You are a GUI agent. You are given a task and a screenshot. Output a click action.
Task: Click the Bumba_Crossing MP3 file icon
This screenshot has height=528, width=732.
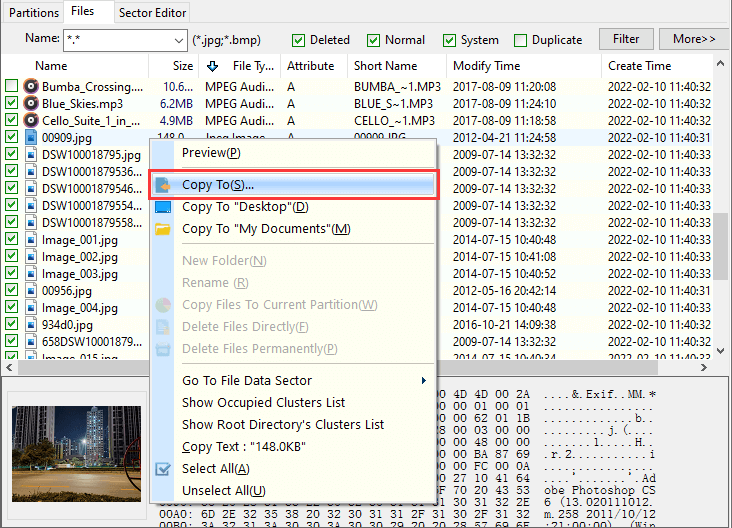pyautogui.click(x=31, y=86)
